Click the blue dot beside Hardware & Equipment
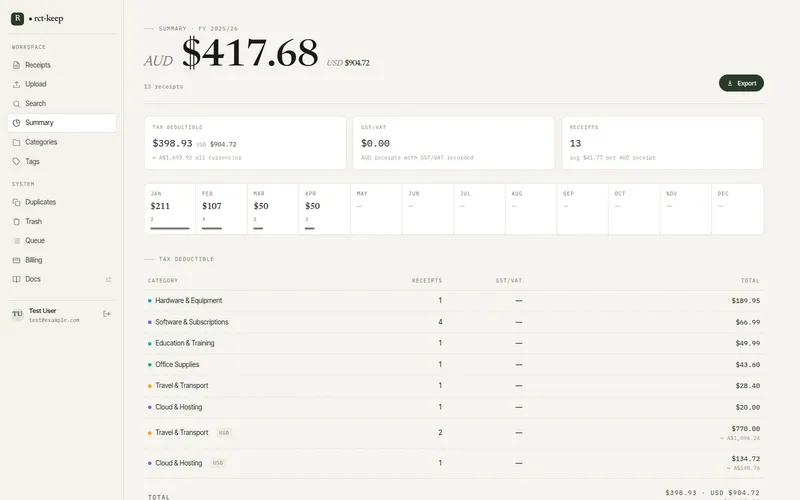Viewport: 800px width, 500px height. click(149, 301)
